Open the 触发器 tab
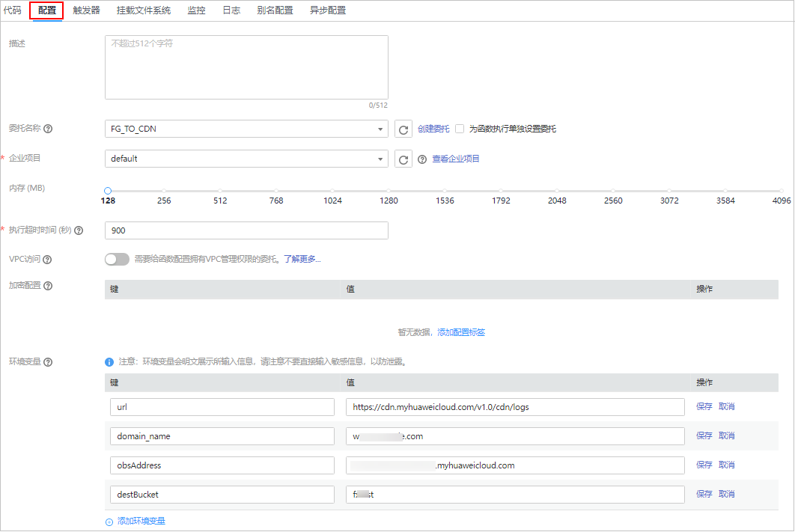795x532 pixels. pyautogui.click(x=86, y=10)
